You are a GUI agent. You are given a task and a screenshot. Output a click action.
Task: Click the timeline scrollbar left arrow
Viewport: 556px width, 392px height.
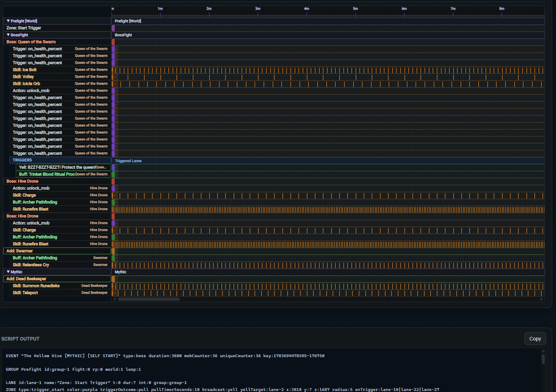pos(114,299)
